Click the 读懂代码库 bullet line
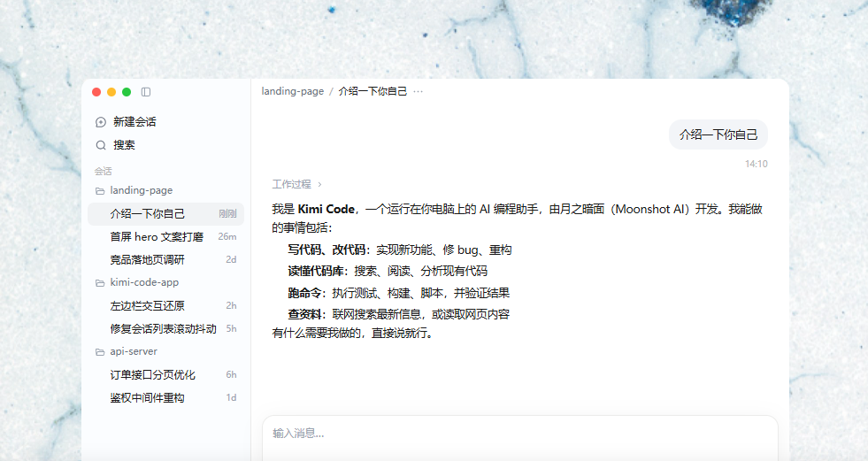The image size is (868, 461). 388,271
